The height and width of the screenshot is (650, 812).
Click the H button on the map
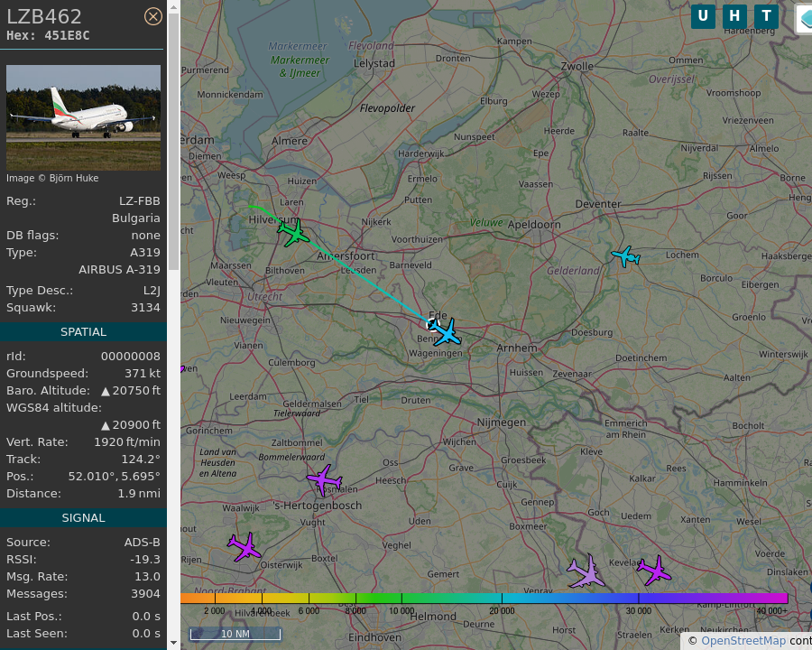pos(734,16)
